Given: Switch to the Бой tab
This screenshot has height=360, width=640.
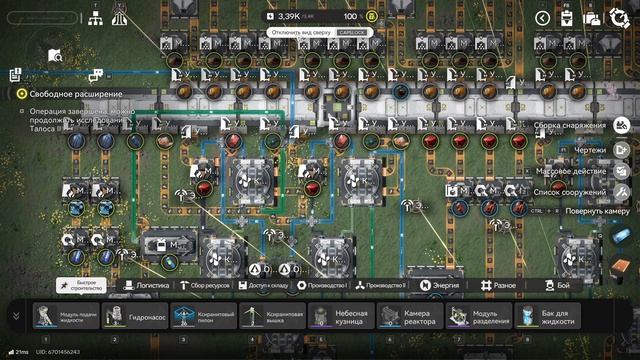Looking at the screenshot, I should pyautogui.click(x=557, y=285).
